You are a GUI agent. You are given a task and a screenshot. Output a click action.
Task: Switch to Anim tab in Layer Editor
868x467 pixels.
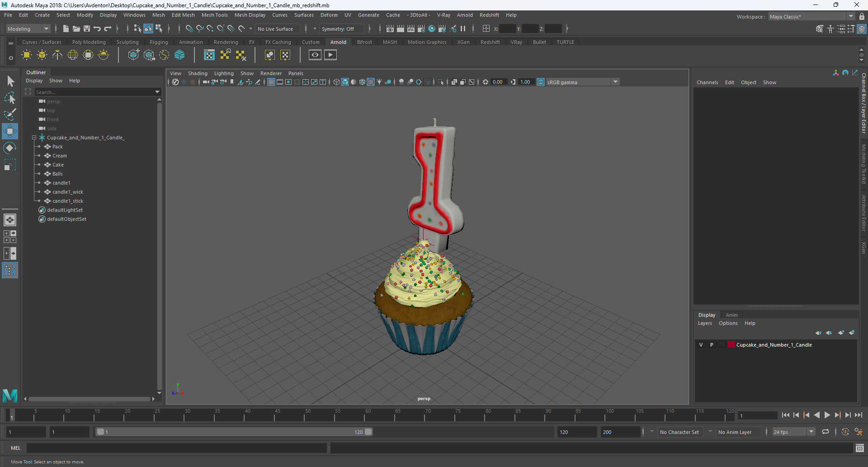(731, 315)
